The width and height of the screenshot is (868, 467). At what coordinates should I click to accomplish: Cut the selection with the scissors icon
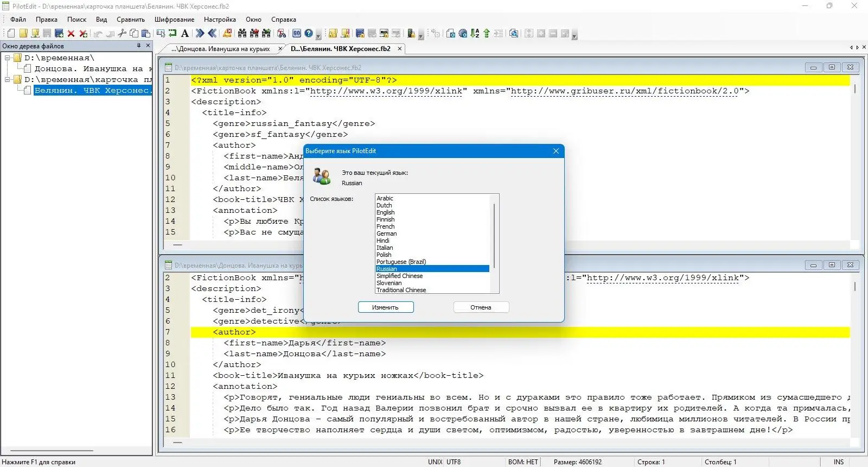click(x=122, y=34)
